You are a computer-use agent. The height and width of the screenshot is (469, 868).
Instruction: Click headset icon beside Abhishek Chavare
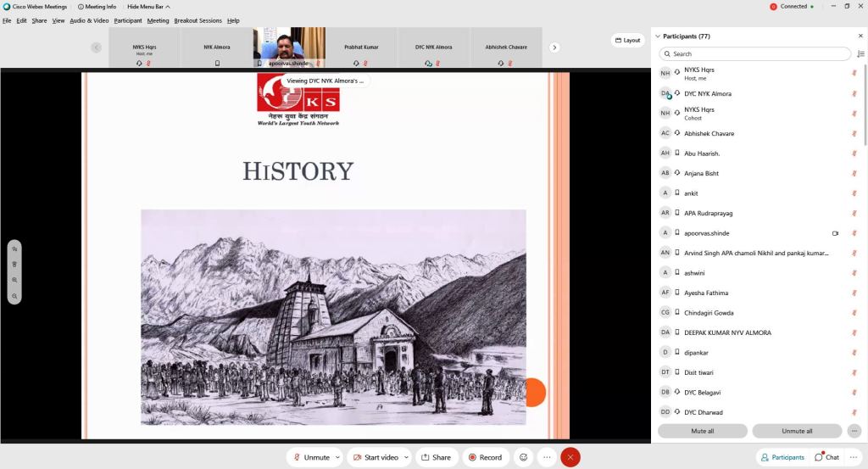[677, 133]
